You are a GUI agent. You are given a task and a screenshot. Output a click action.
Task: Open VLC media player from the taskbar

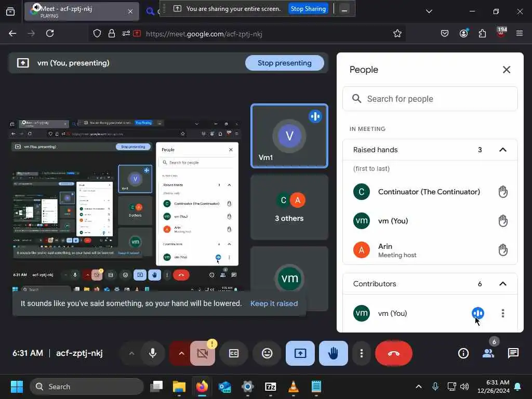[293, 387]
